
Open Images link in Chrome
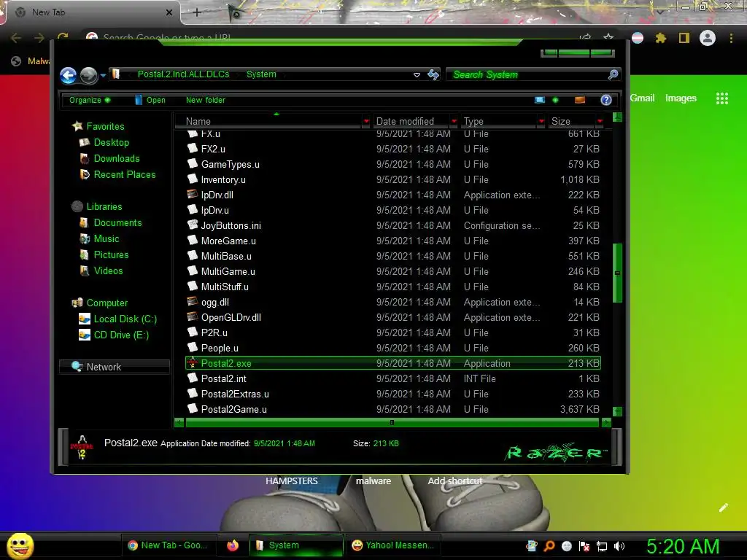681,98
